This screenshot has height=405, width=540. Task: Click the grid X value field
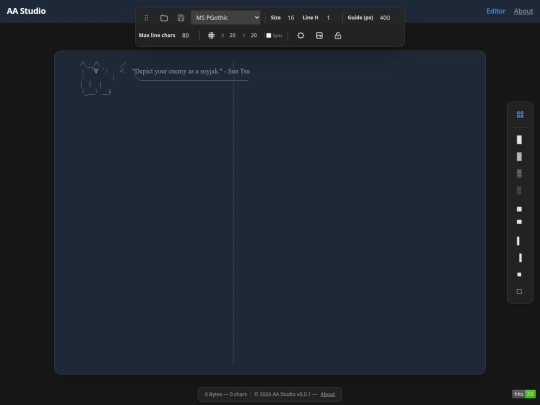point(233,35)
